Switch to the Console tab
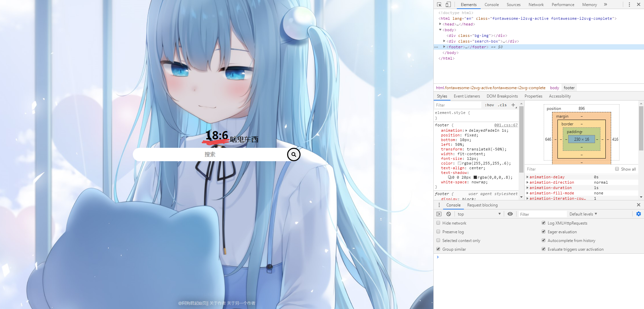The image size is (644, 309). (x=492, y=5)
